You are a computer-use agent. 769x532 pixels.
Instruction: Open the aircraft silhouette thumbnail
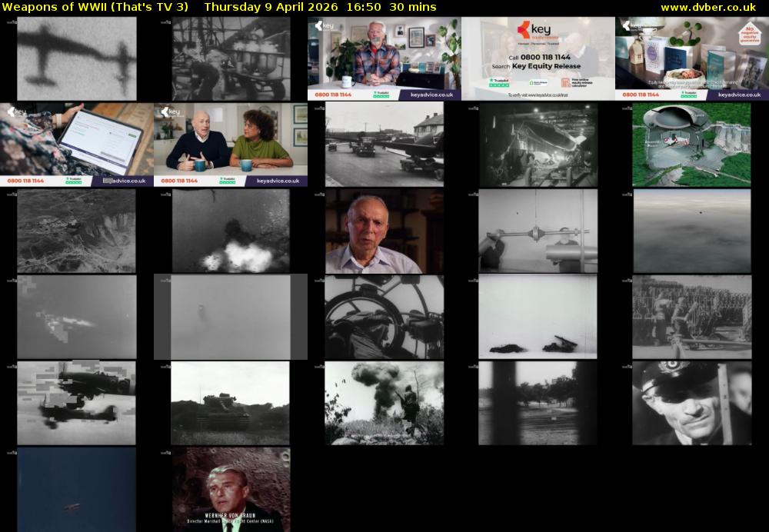(x=77, y=59)
